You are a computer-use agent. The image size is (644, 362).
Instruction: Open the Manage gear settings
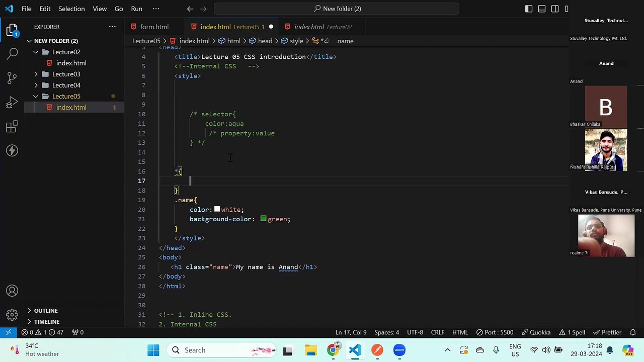(x=13, y=315)
